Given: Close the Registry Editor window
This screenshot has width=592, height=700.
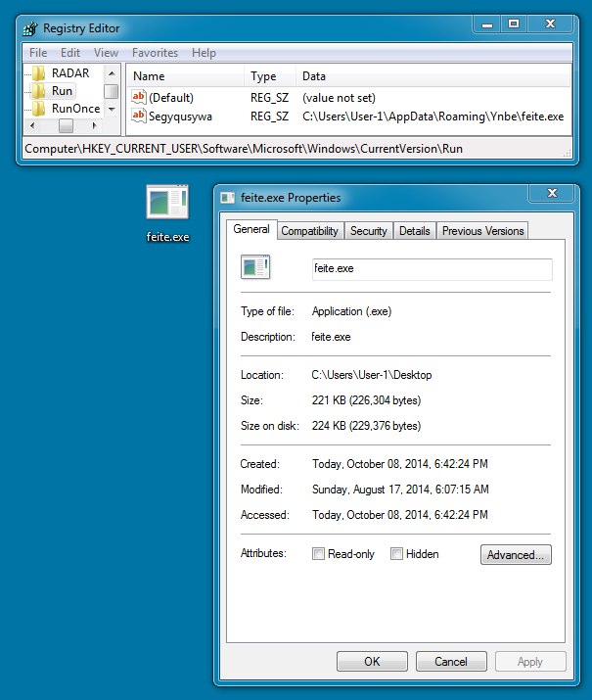Looking at the screenshot, I should click(x=550, y=24).
